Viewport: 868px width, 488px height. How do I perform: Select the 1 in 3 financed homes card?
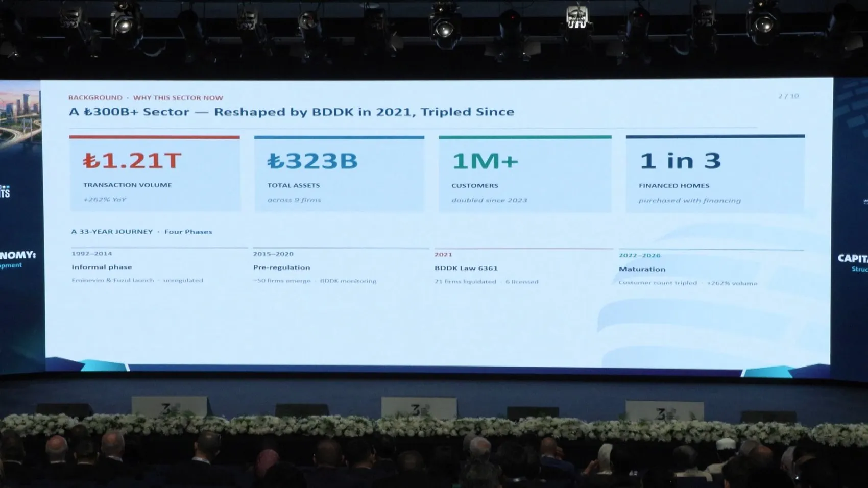click(715, 174)
